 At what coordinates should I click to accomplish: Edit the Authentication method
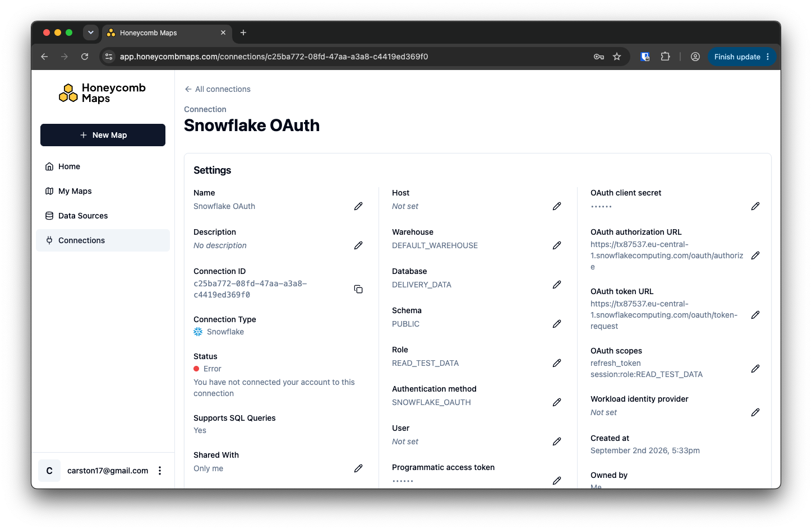tap(557, 402)
